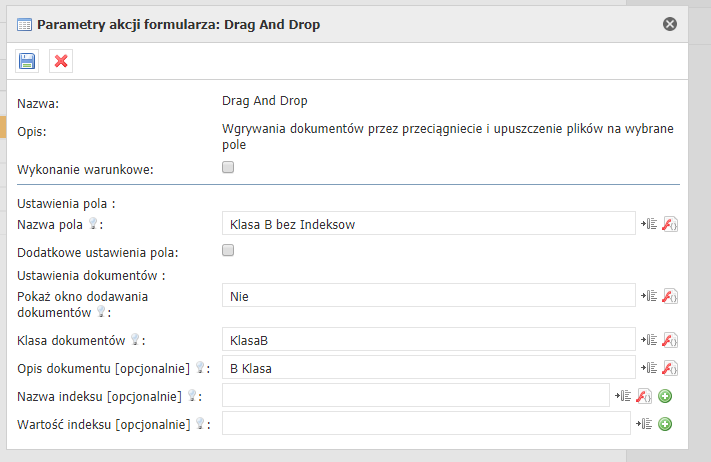Click the empty Nazwa indeksu input field
711x462 pixels.
coord(415,396)
